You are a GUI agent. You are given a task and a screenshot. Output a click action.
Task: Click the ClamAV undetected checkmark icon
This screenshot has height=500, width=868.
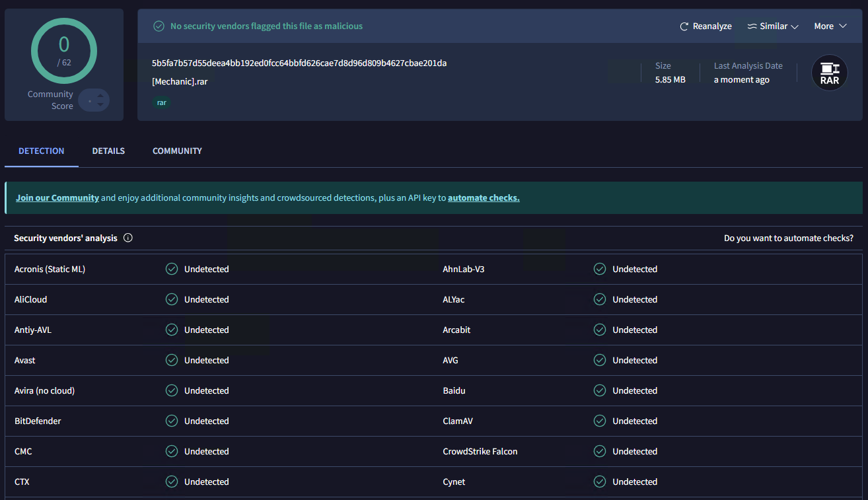600,421
